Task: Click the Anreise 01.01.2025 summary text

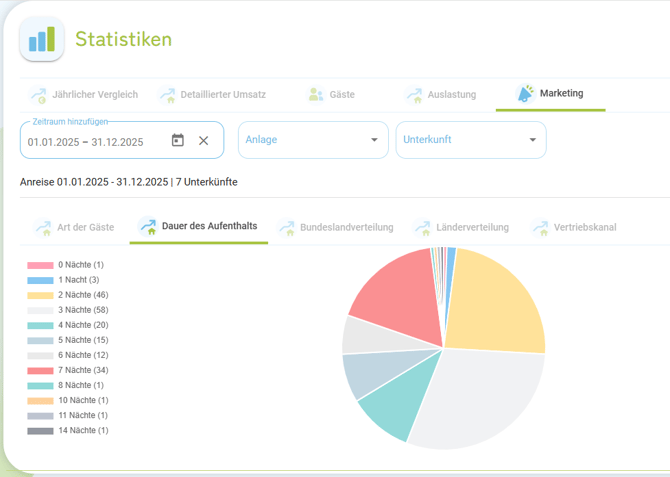Action: [x=129, y=182]
